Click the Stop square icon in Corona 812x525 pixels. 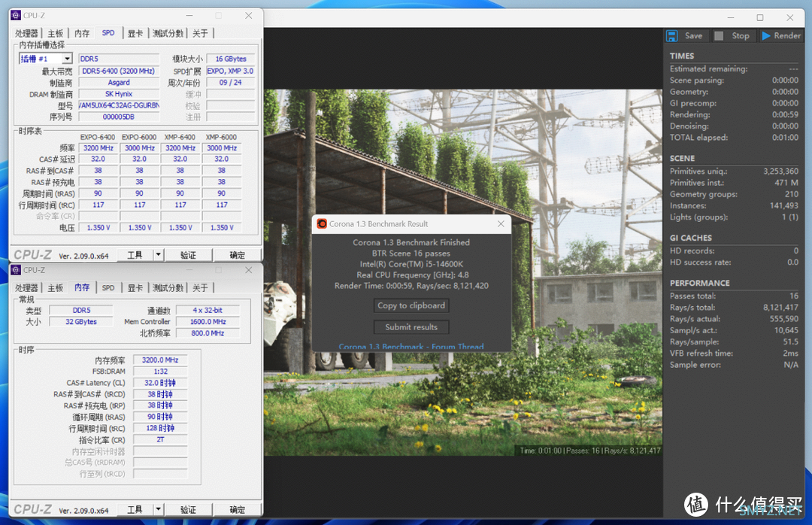719,36
